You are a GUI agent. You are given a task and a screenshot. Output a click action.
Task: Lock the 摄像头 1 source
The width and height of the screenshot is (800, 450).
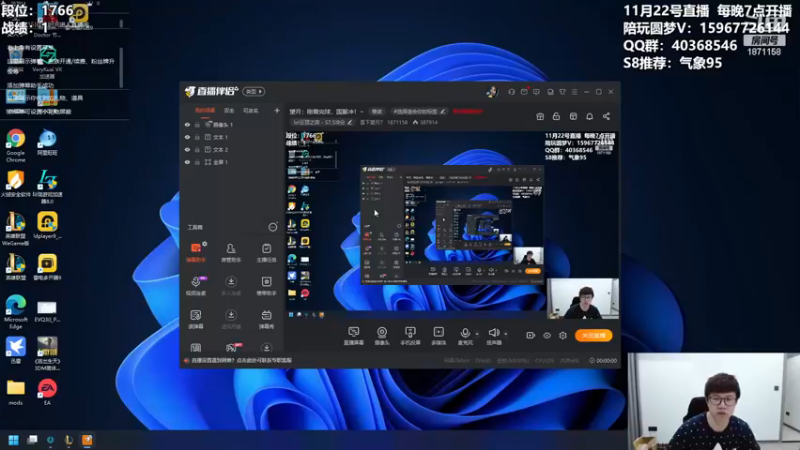197,124
